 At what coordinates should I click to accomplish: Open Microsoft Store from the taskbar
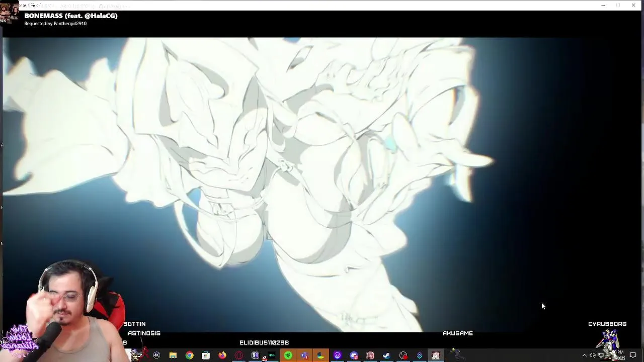coord(206,355)
